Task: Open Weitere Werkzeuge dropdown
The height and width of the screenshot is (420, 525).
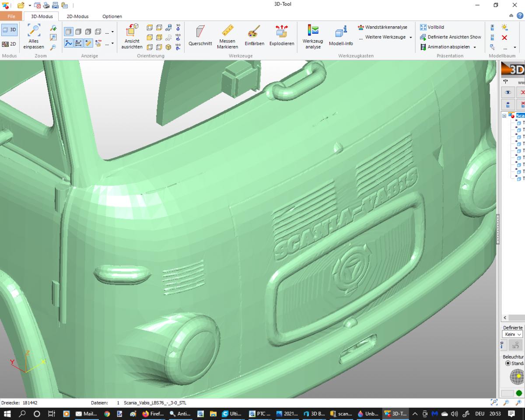Action: pos(385,37)
